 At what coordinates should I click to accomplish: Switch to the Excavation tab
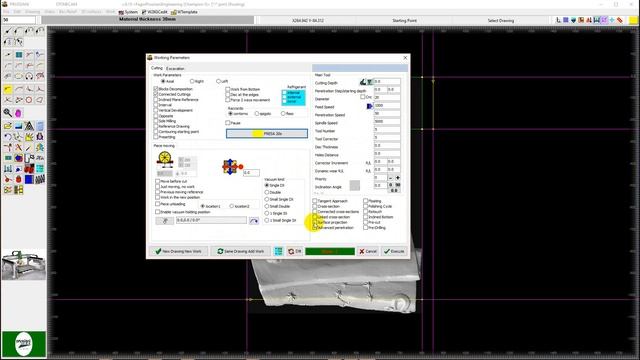pyautogui.click(x=175, y=69)
